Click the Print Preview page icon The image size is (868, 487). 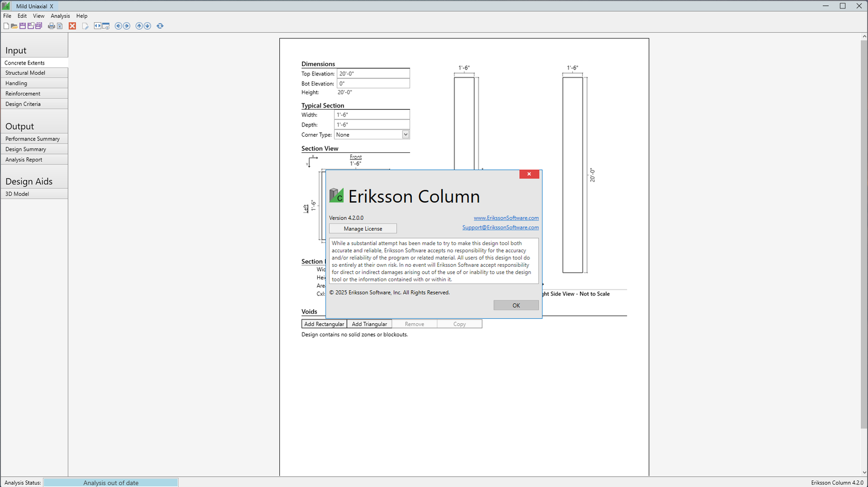click(60, 26)
